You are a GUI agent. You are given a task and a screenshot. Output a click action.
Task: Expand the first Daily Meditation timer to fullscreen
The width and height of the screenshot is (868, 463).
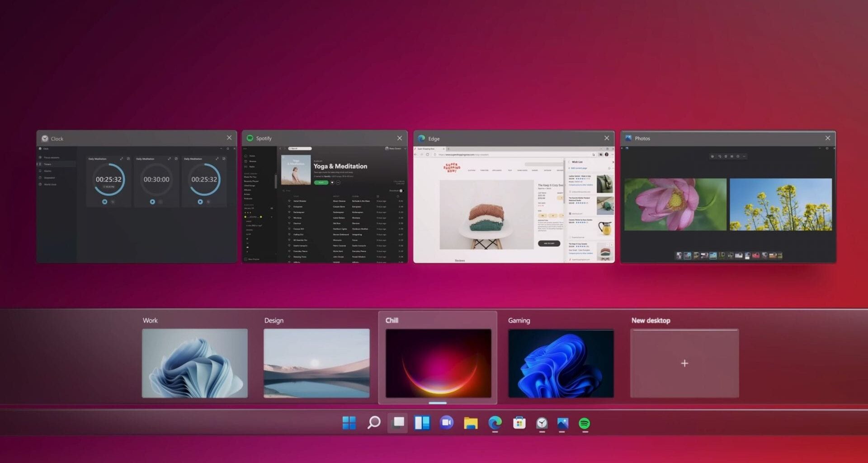coord(122,158)
